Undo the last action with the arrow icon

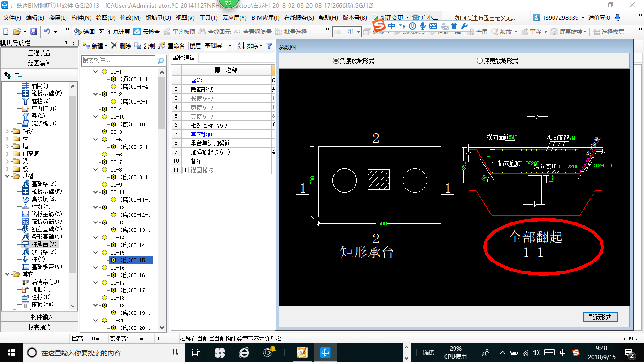[x=47, y=32]
